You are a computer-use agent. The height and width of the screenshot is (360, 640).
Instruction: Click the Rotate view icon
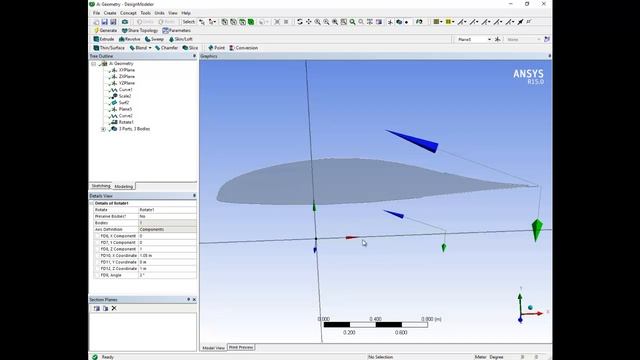tap(300, 22)
